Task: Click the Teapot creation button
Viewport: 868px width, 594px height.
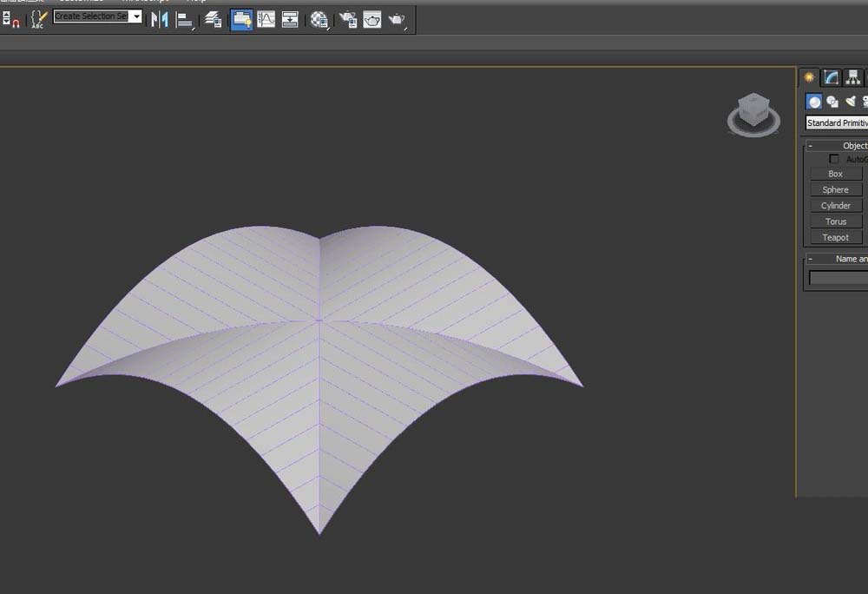Action: pos(834,237)
